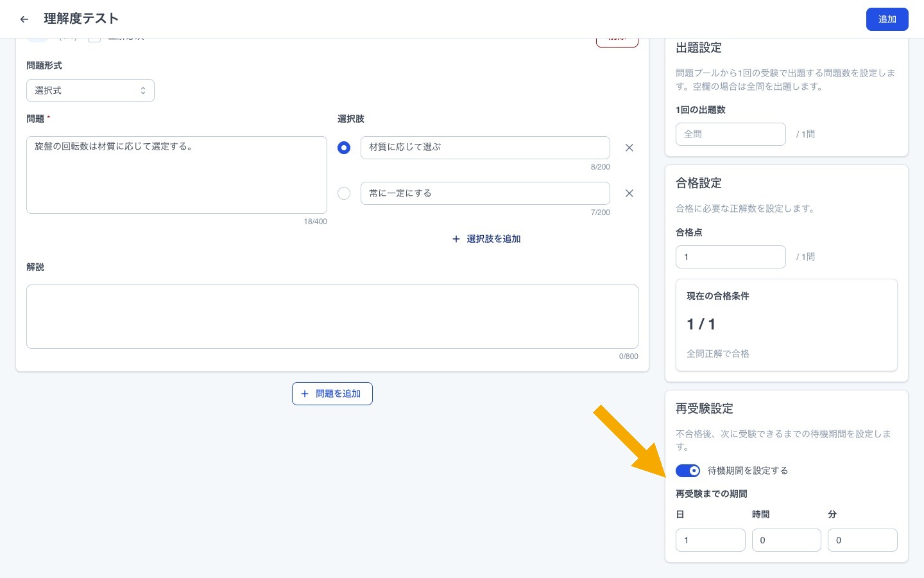Remove the 材質に応じて選ぶ choice

pyautogui.click(x=629, y=148)
